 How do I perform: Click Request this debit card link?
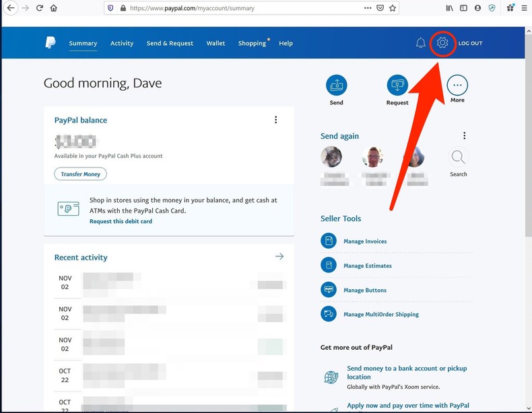click(x=121, y=221)
